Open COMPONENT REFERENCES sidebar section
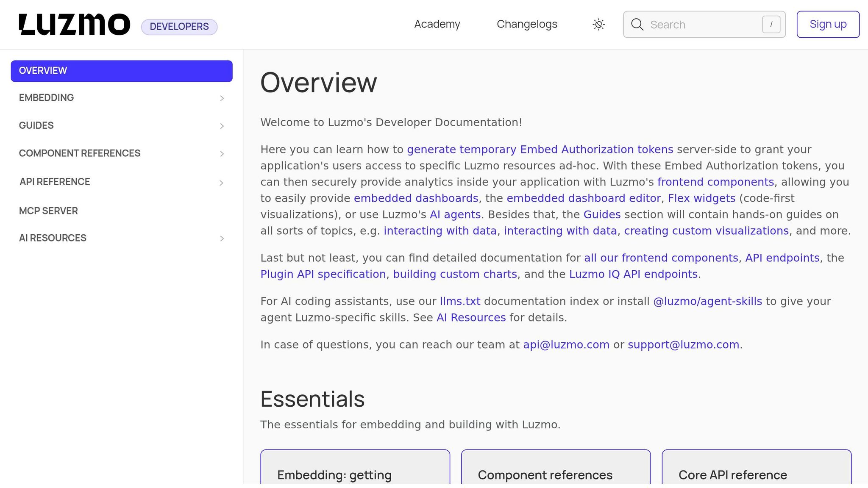This screenshot has height=488, width=868. 122,153
